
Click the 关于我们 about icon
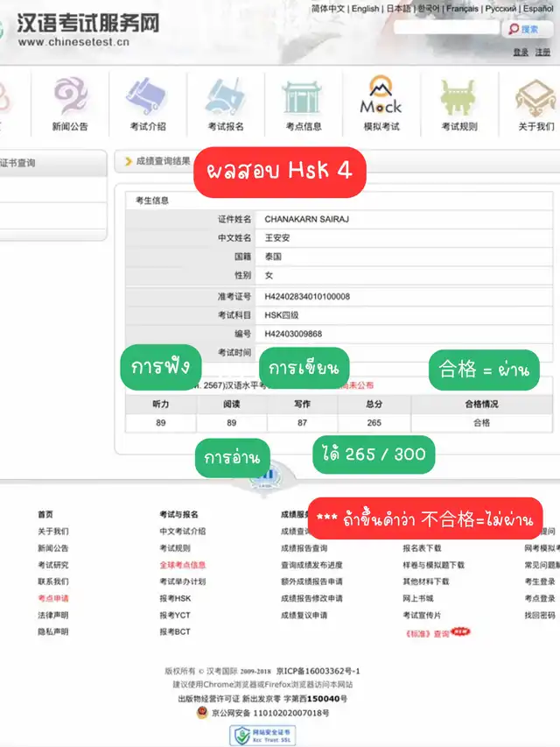[535, 98]
